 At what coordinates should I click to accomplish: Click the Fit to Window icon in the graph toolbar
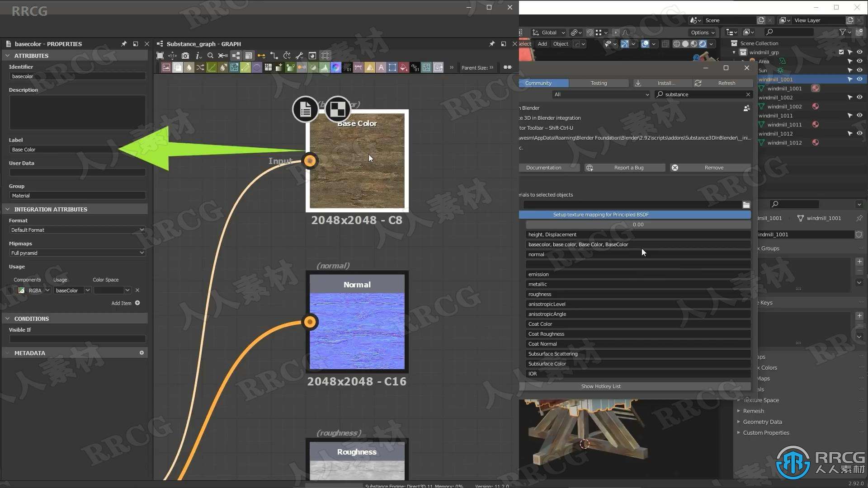click(160, 56)
